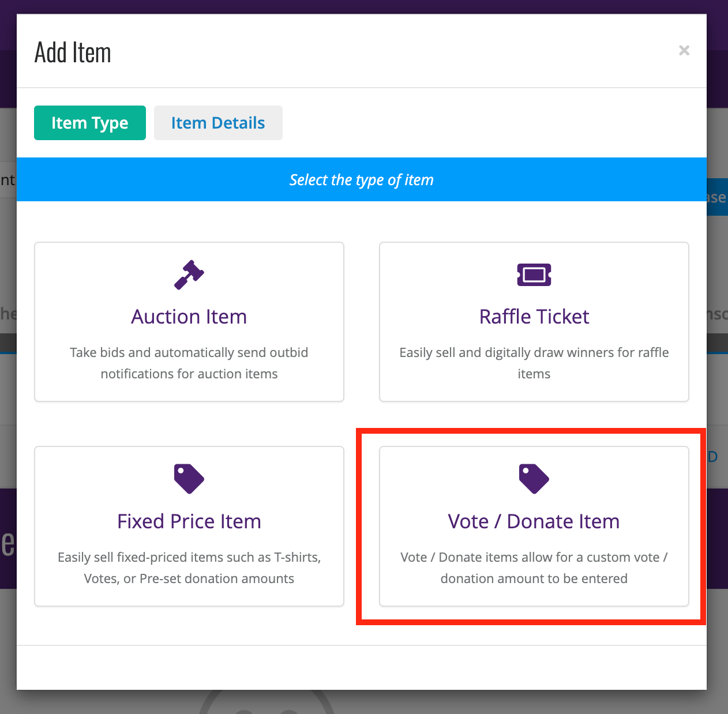Click the custom vote donation amount description
This screenshot has height=714, width=728.
click(534, 568)
